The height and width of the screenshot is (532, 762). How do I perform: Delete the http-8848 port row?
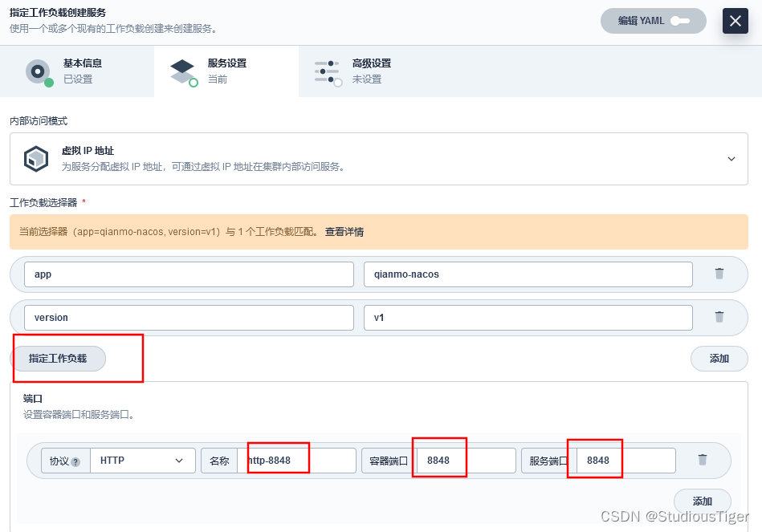point(703,460)
